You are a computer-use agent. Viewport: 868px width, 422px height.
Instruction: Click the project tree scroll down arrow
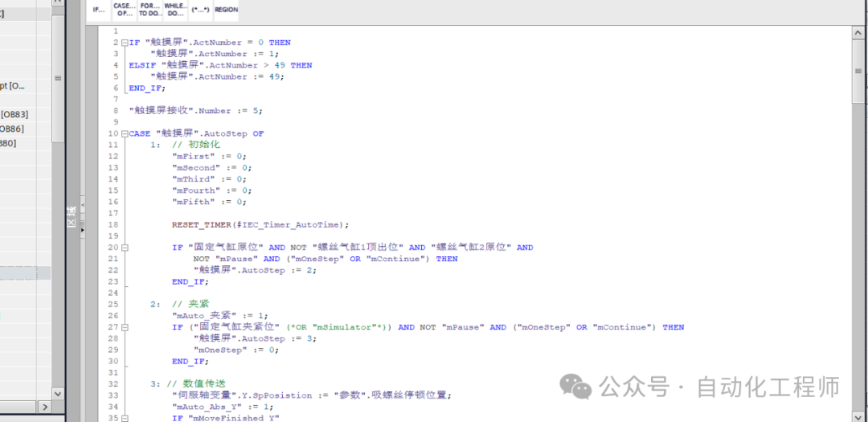[x=58, y=393]
